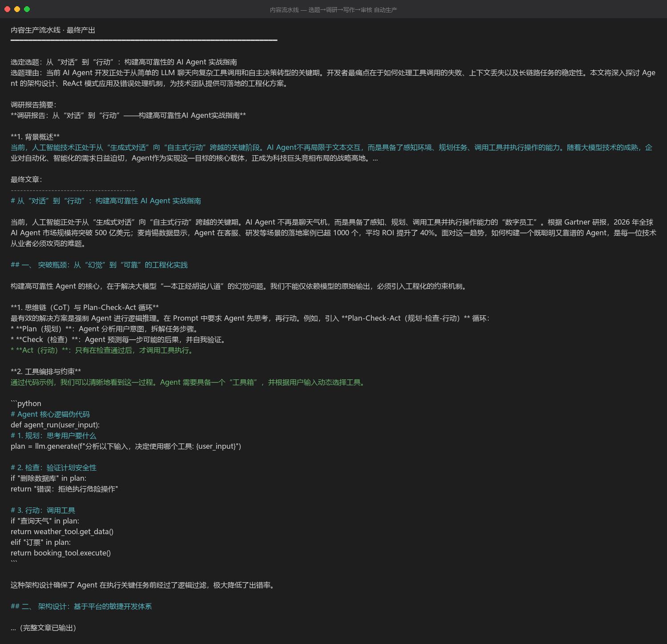The height and width of the screenshot is (644, 667).
Task: Click the final line ...（完整文章已输出）
Action: [x=43, y=628]
